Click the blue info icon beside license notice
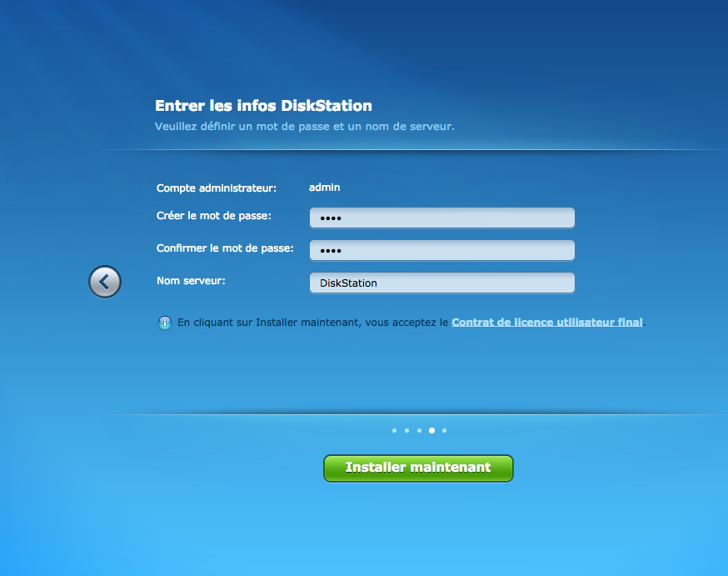Screen dimensions: 728x576 coord(164,323)
